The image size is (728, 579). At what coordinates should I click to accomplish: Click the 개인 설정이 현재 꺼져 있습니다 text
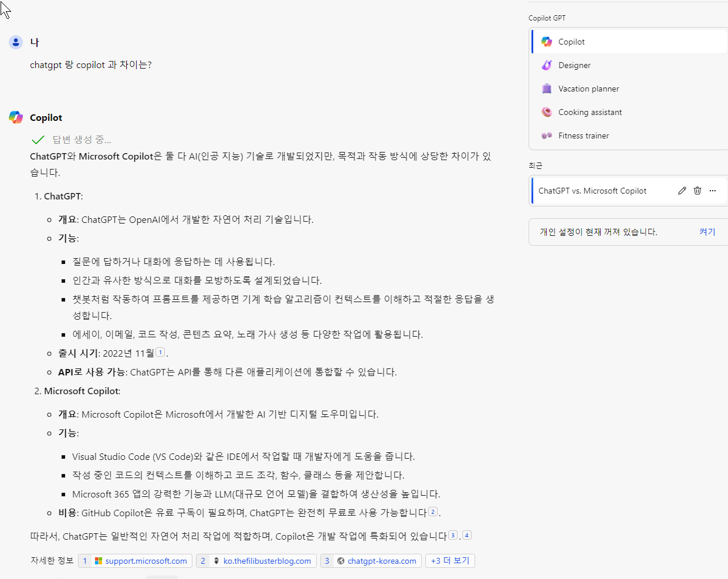(598, 232)
